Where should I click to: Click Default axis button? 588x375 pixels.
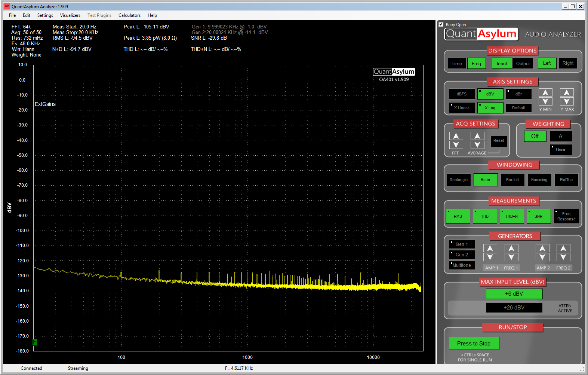[x=519, y=108]
